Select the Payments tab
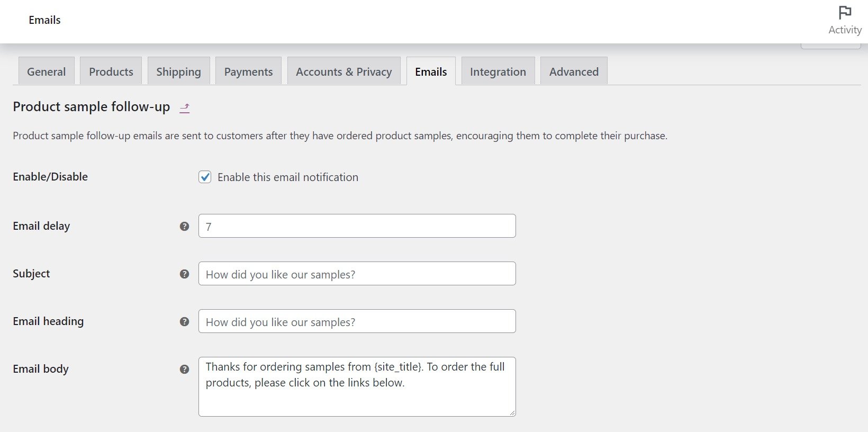The width and height of the screenshot is (868, 432). click(248, 71)
